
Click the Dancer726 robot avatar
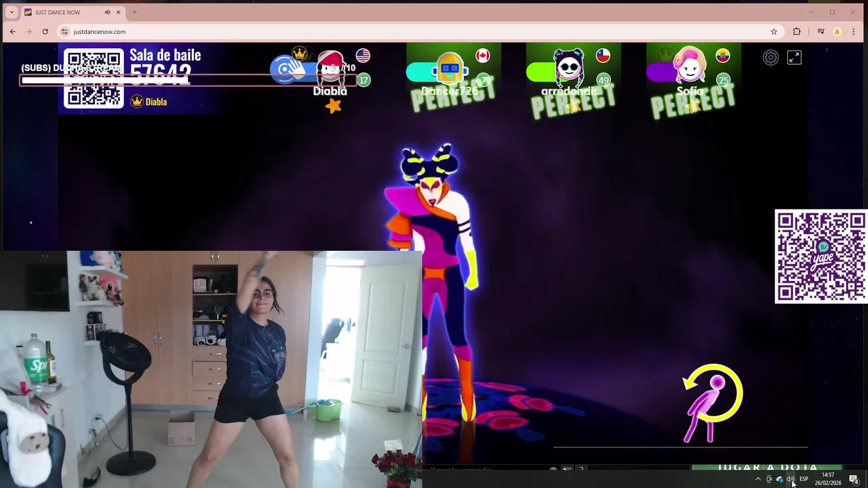[x=450, y=69]
